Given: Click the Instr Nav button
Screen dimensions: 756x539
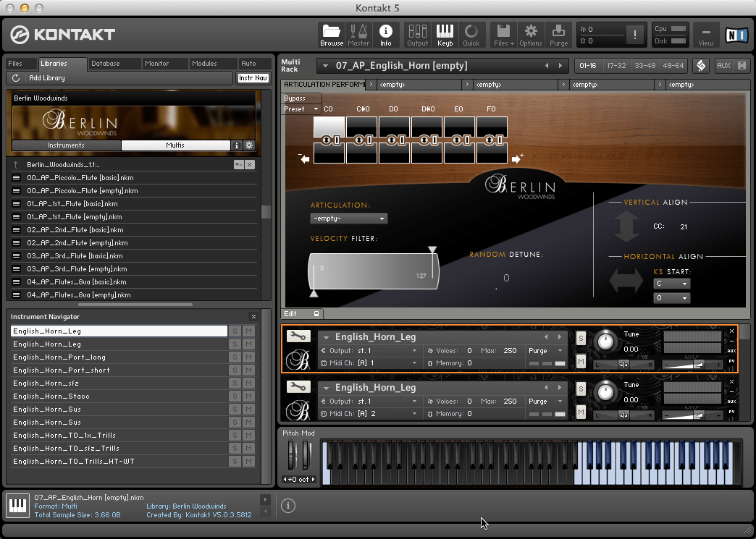Looking at the screenshot, I should (x=253, y=78).
